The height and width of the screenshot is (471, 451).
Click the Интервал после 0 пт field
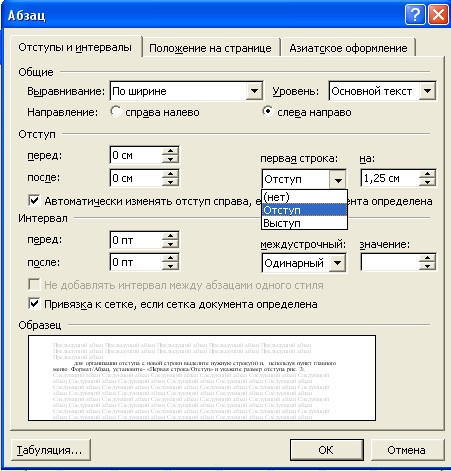[x=137, y=262]
